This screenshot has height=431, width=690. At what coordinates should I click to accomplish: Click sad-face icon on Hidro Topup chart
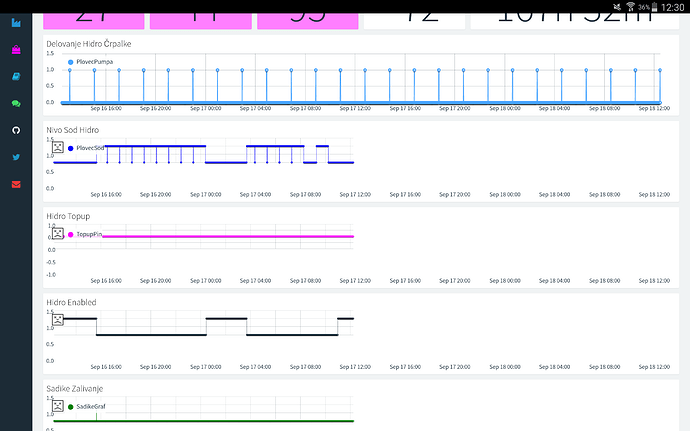tap(58, 233)
